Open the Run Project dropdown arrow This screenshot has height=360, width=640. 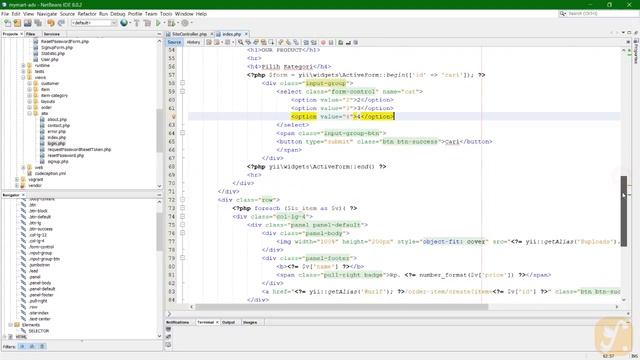click(x=164, y=23)
